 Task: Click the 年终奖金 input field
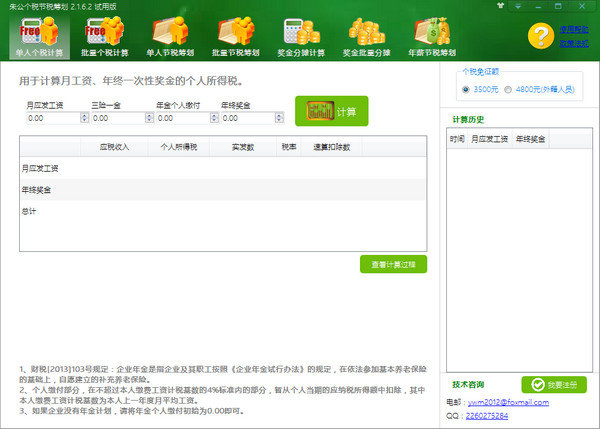248,118
